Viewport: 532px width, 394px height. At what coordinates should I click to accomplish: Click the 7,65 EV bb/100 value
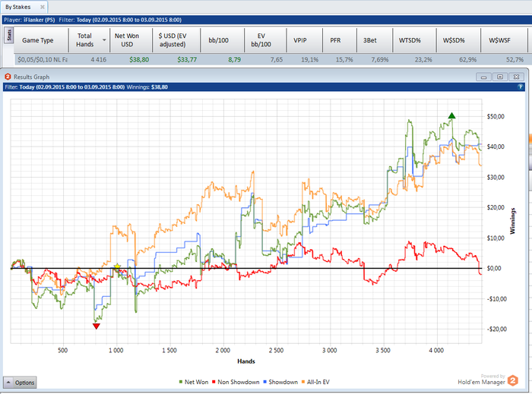(277, 60)
